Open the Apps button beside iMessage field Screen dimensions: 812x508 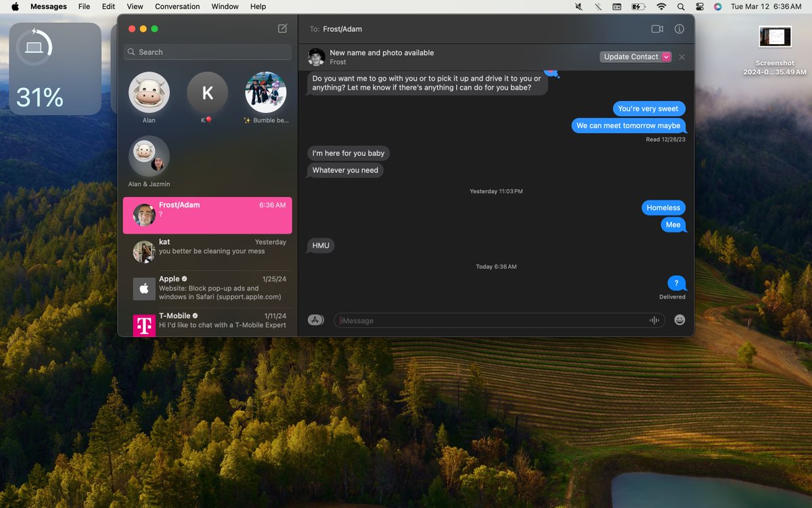(316, 320)
